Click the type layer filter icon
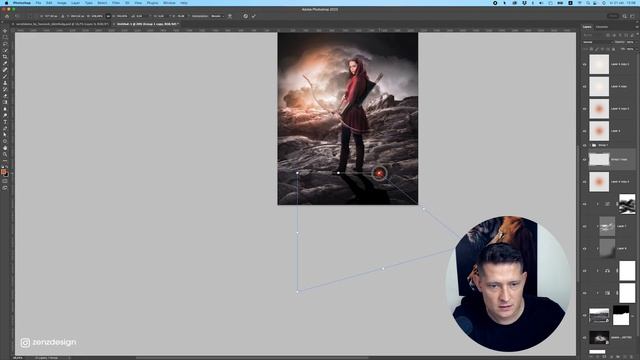 tap(620, 35)
